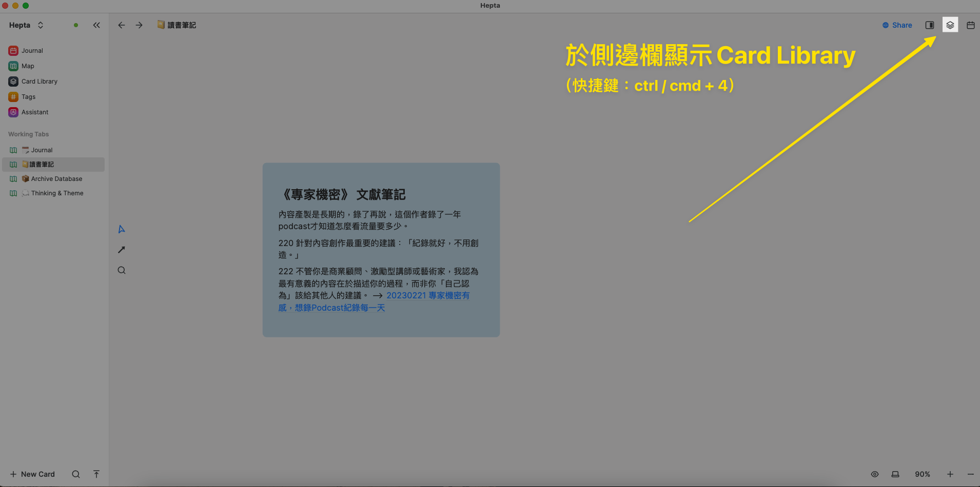Viewport: 980px width, 487px height.
Task: Open the Card Library sidebar panel icon
Action: pos(950,25)
